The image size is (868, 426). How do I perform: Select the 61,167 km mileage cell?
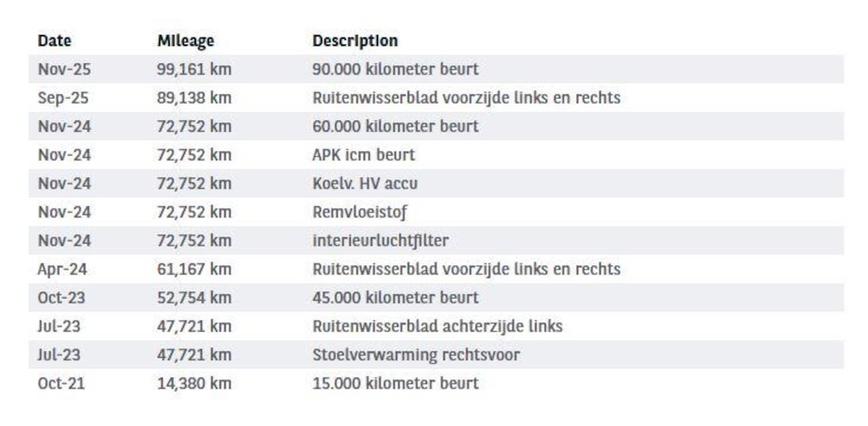(194, 269)
